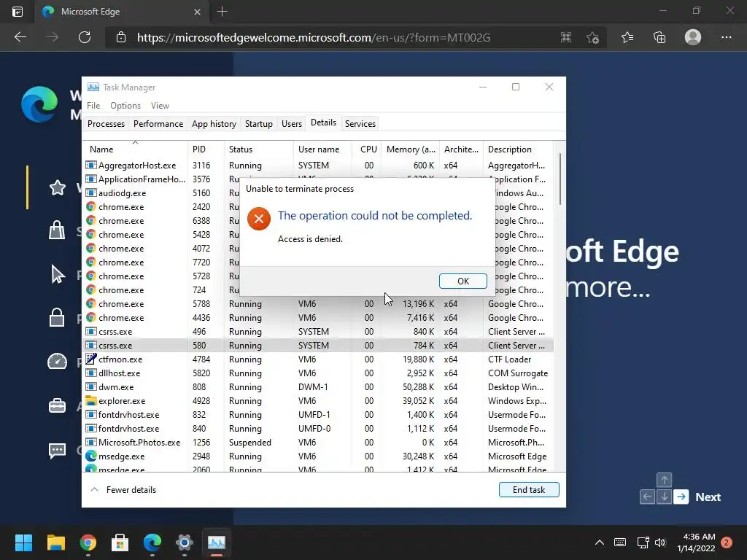Image resolution: width=747 pixels, height=560 pixels.
Task: Click the End task button
Action: (x=529, y=489)
